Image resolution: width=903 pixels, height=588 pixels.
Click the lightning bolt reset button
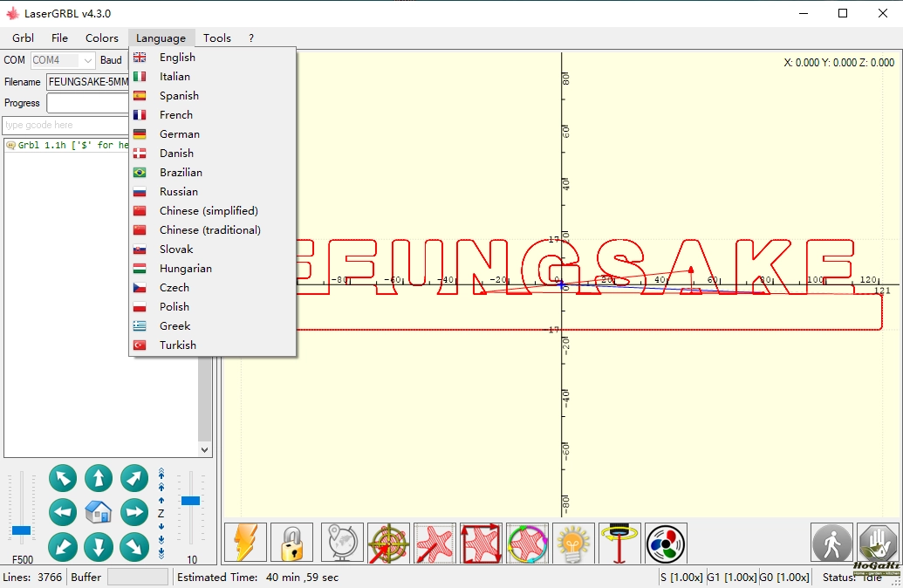246,544
